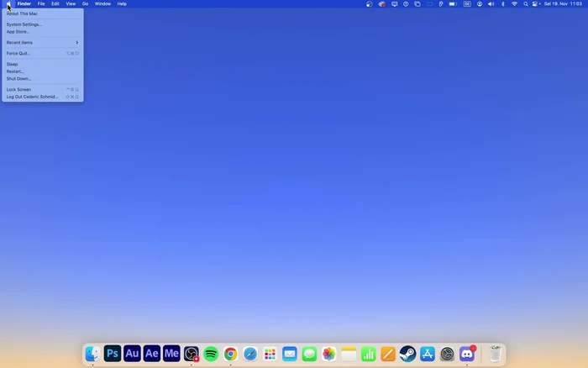Screen dimensions: 588x368
Task: Choose About This Mac
Action: pos(22,13)
